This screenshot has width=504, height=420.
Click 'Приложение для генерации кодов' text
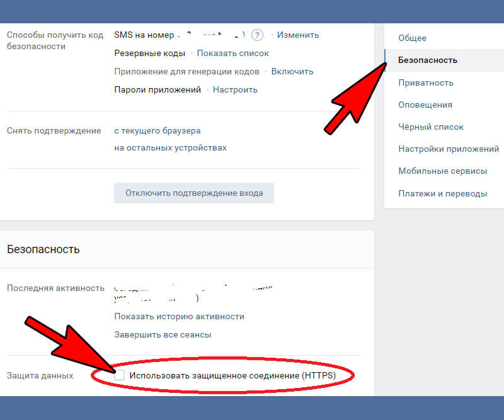(x=186, y=71)
